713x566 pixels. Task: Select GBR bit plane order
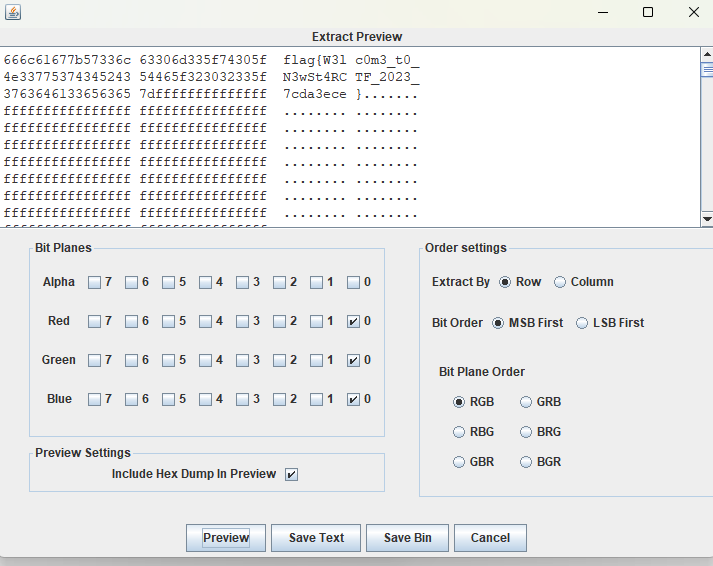pos(459,462)
